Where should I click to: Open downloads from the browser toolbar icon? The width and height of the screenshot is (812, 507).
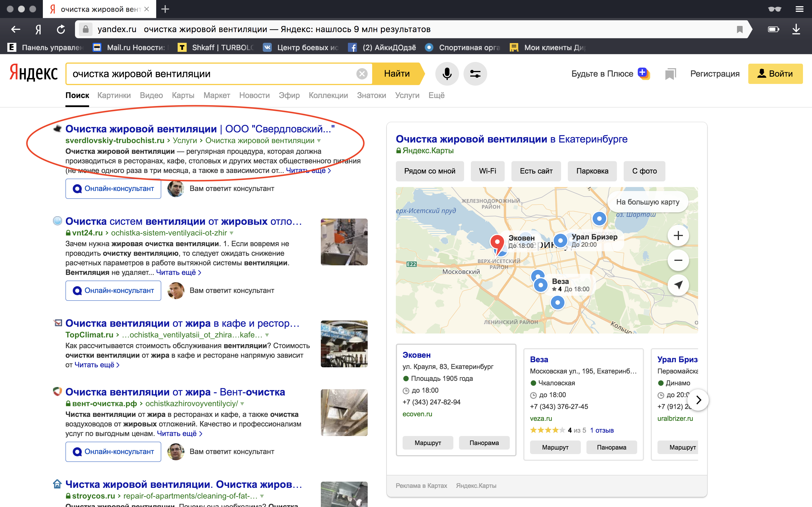pyautogui.click(x=796, y=29)
